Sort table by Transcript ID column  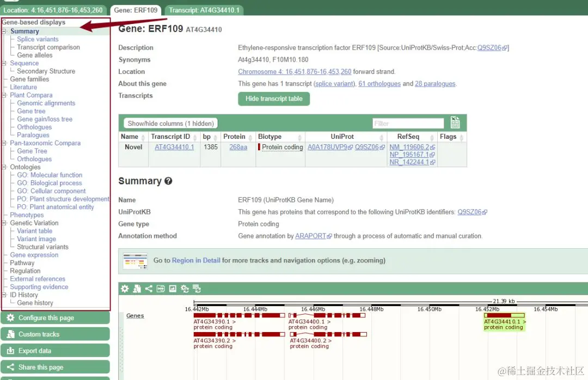195,137
